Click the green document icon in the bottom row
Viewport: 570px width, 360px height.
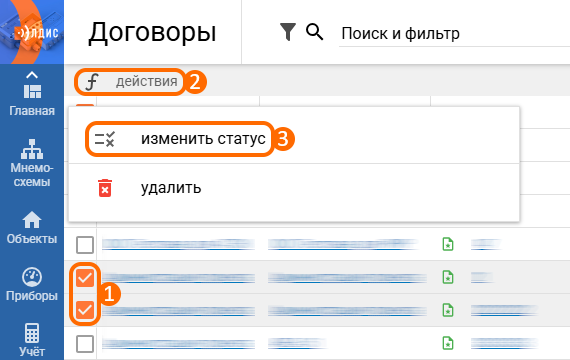448,343
